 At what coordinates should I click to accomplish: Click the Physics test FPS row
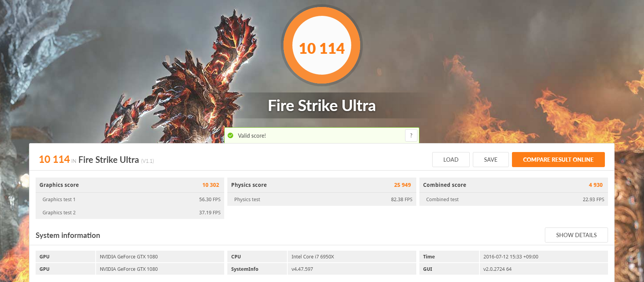321,199
